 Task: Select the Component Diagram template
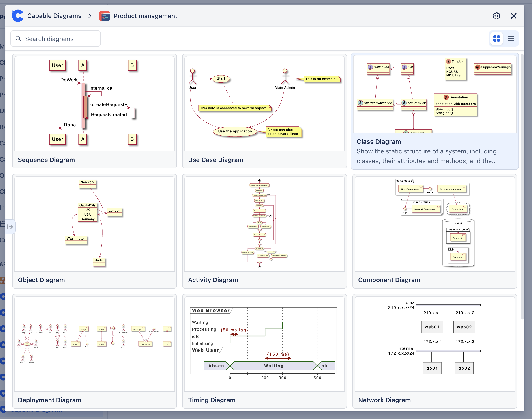click(435, 231)
